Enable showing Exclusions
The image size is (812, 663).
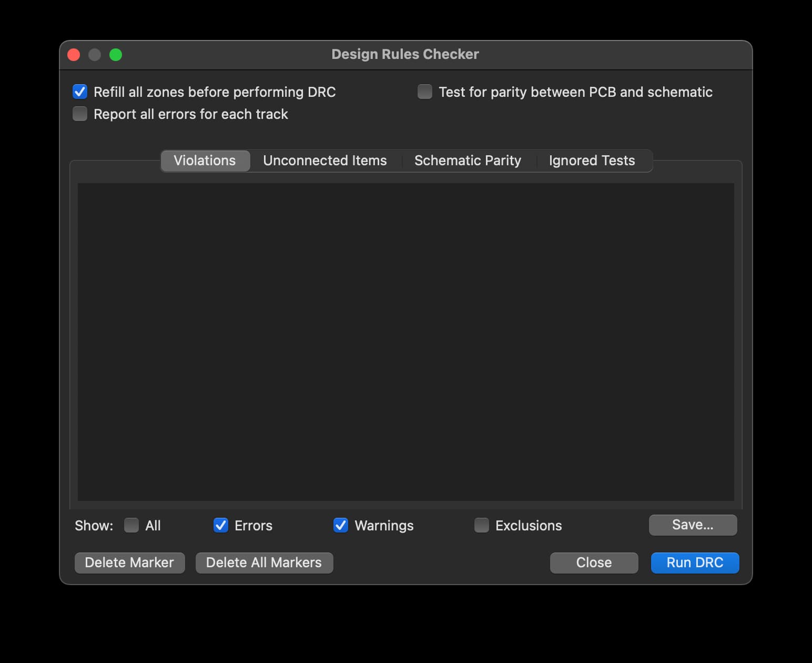pyautogui.click(x=482, y=525)
